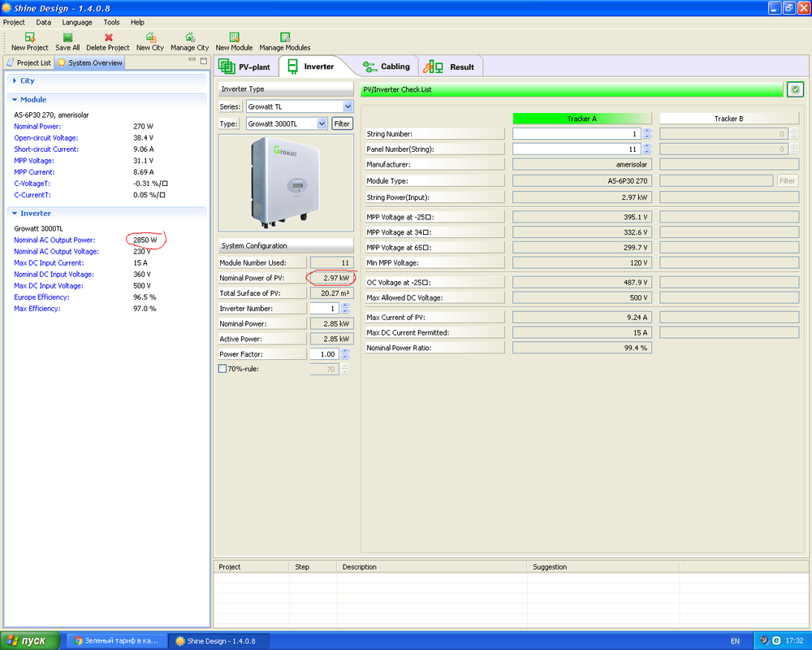Screen dimensions: 812x650
Task: Click the Tracker A Panel Number input field
Action: point(577,149)
